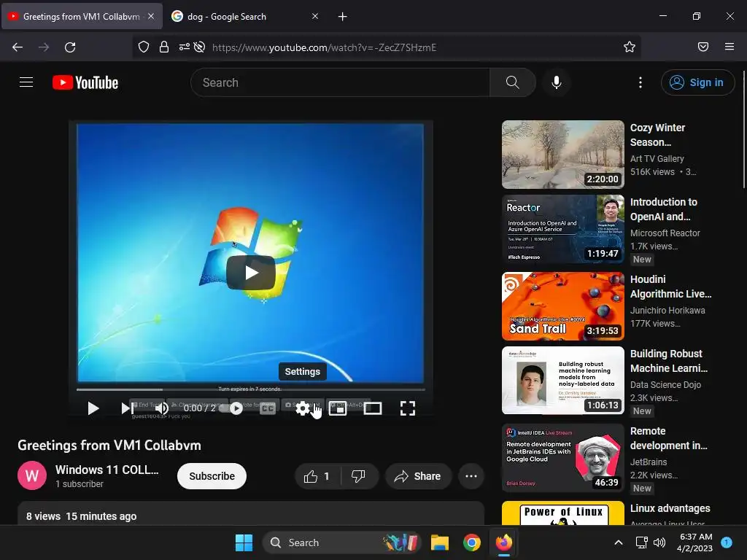
Task: Open YouTube three-dot settings menu in header
Action: tap(640, 82)
